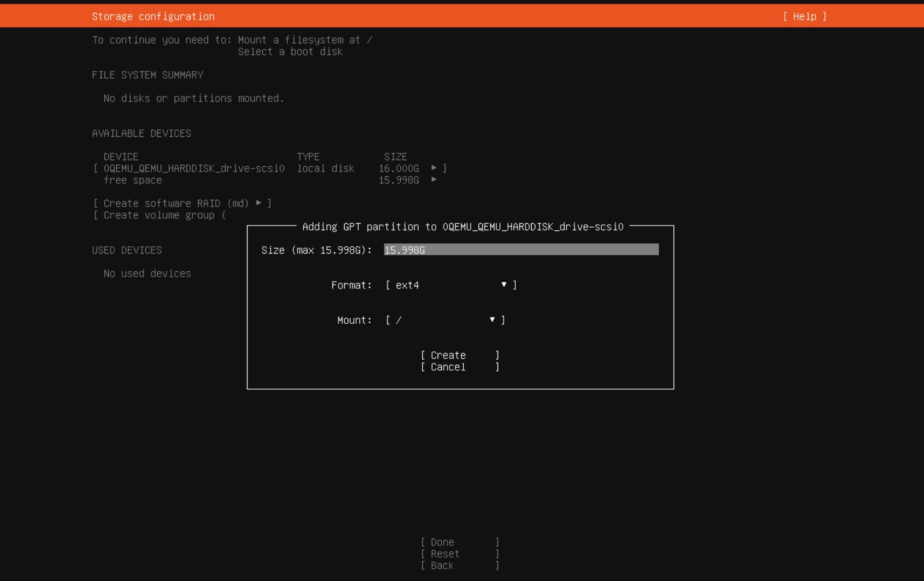Go Back to the previous screen
The width and height of the screenshot is (924, 581).
(460, 566)
